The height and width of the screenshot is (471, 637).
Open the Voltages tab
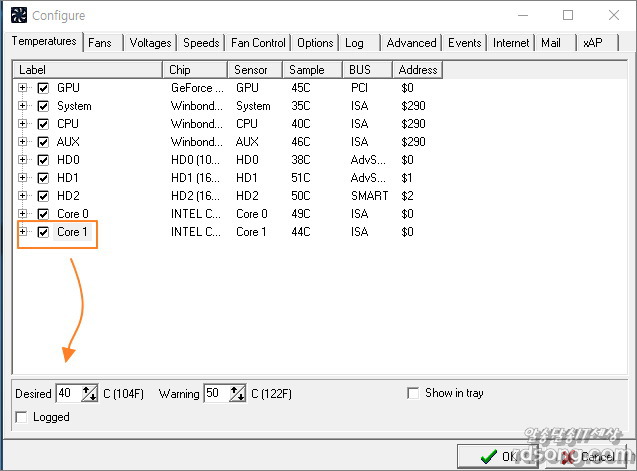(x=150, y=43)
